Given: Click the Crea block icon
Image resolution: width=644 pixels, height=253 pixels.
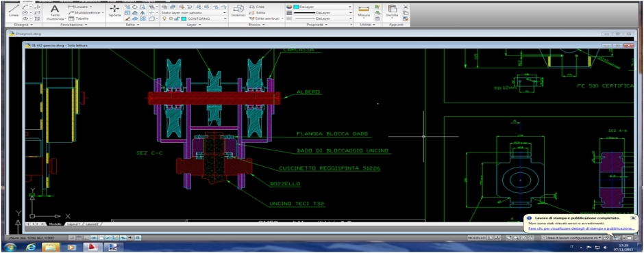Looking at the screenshot, I should [x=257, y=7].
